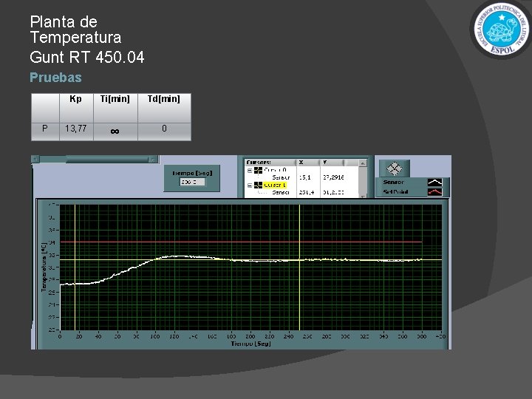Click the x-axis tick label 200
Screen dimensions: 532x399
coord(250,337)
